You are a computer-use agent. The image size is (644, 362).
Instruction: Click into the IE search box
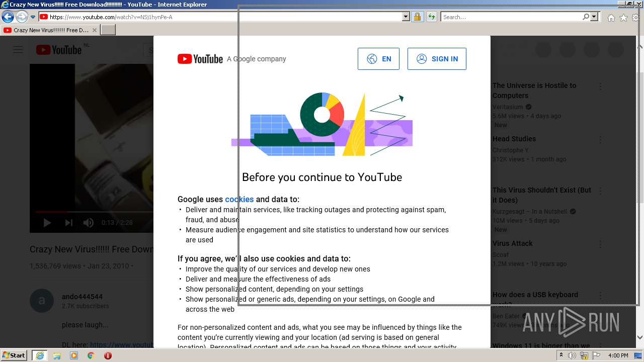pyautogui.click(x=512, y=17)
